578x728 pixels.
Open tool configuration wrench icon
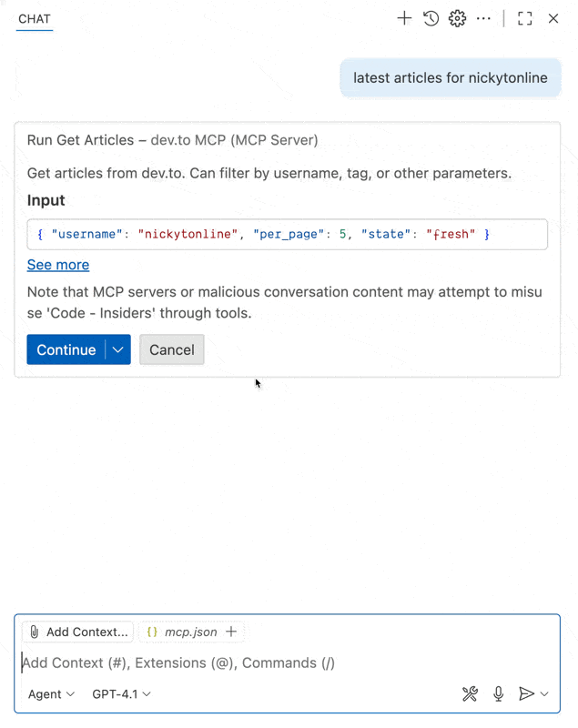click(x=471, y=693)
